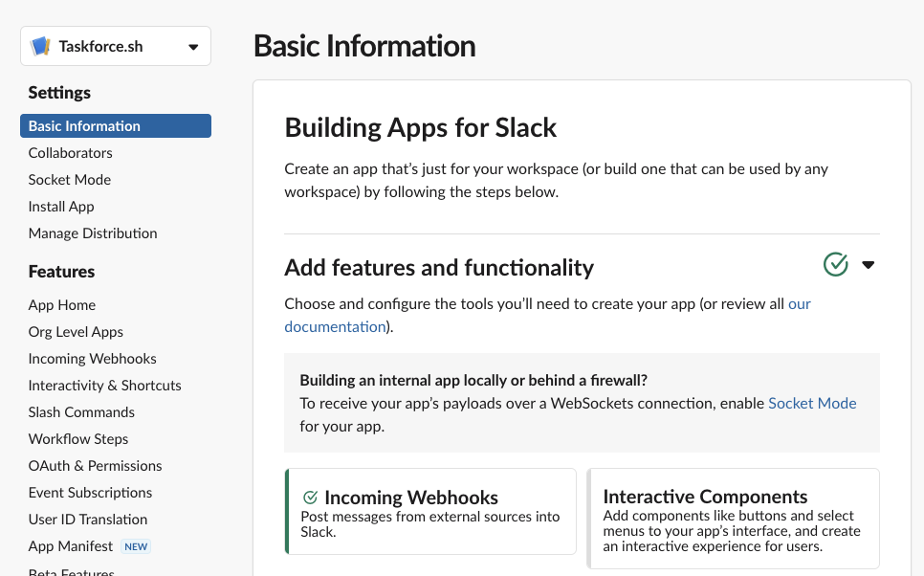Follow the Socket Mode inline link

pyautogui.click(x=812, y=403)
